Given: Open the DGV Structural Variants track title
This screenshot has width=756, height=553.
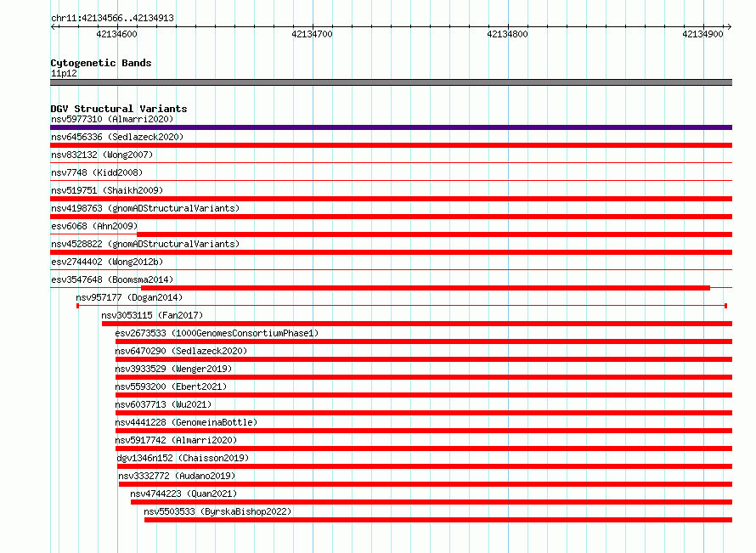Looking at the screenshot, I should click(119, 109).
